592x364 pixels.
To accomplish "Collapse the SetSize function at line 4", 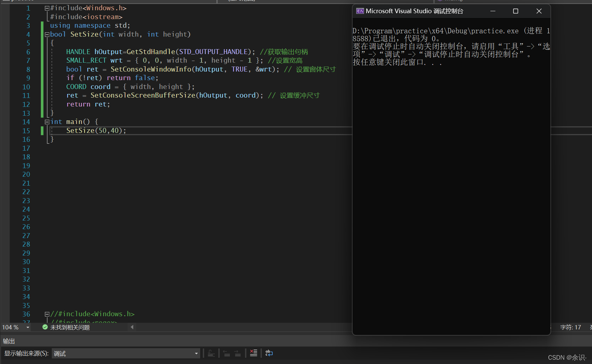I will coord(47,35).
